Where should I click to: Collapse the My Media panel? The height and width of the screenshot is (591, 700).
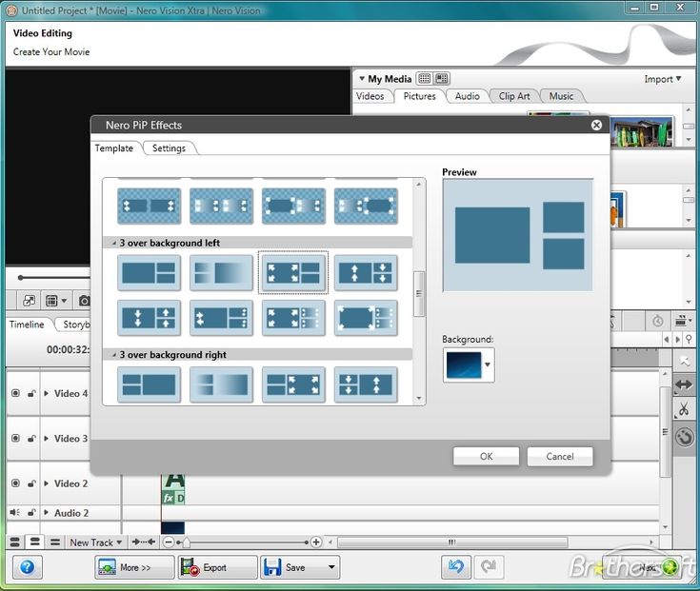[x=362, y=79]
